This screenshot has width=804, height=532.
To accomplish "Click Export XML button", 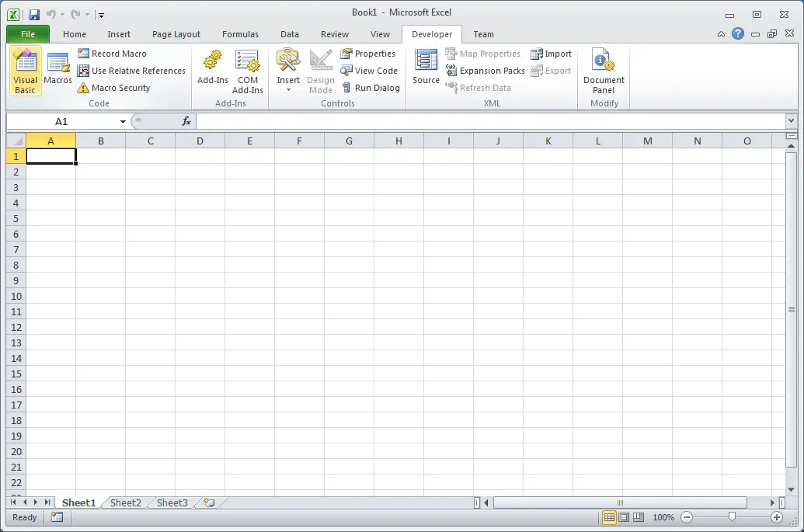I will [x=551, y=71].
